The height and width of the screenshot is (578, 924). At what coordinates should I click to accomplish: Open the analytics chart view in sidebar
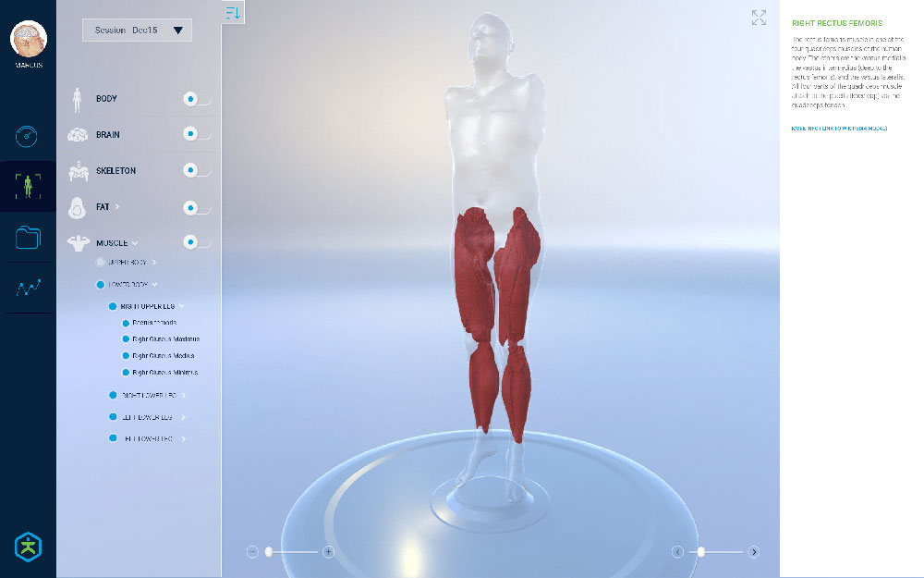28,288
